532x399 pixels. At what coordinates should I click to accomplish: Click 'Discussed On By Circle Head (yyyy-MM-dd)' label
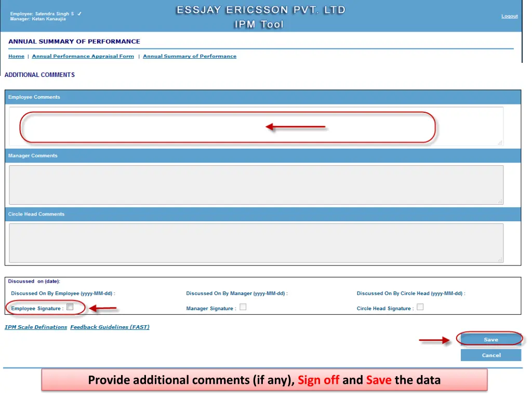point(411,294)
